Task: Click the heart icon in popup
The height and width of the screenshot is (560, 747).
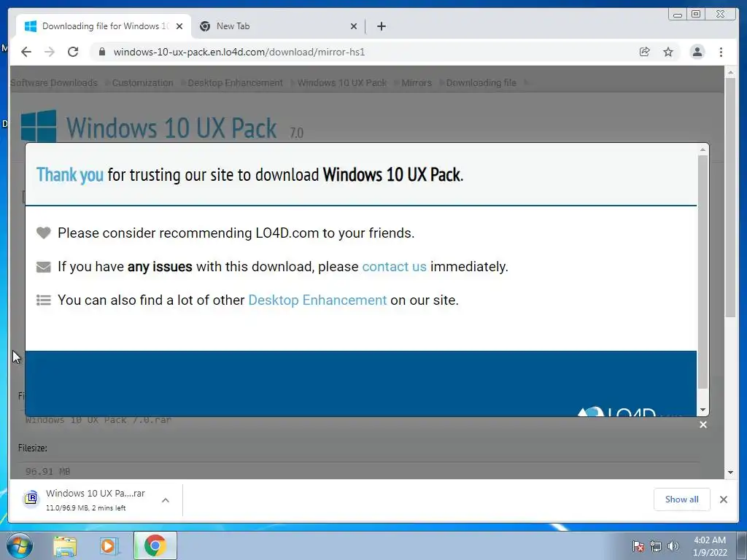Action: point(43,233)
